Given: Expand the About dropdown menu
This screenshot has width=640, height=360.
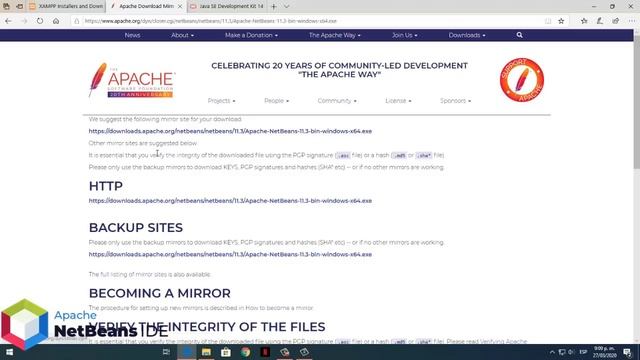Looking at the screenshot, I should coord(182,35).
